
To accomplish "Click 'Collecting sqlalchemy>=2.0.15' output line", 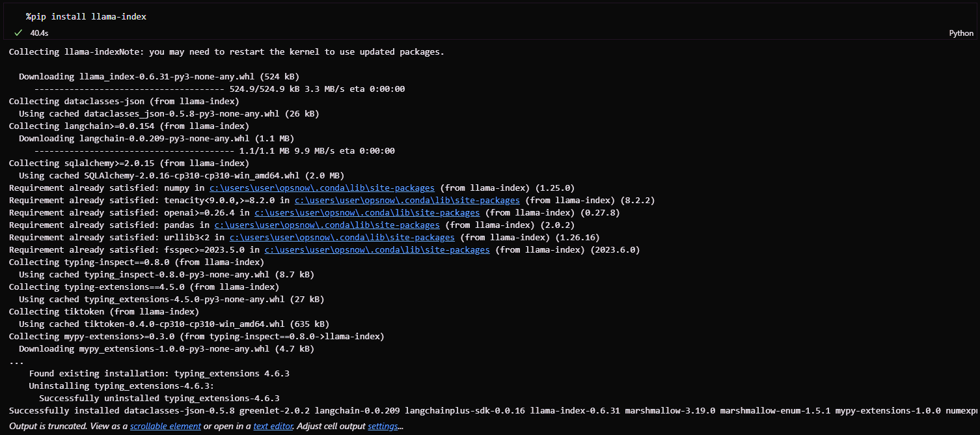I will [129, 163].
